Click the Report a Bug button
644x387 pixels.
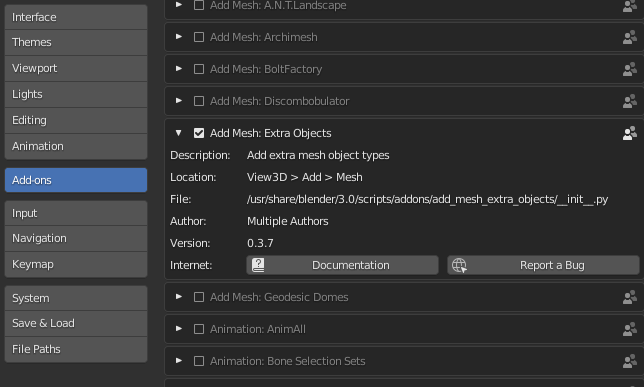click(543, 265)
